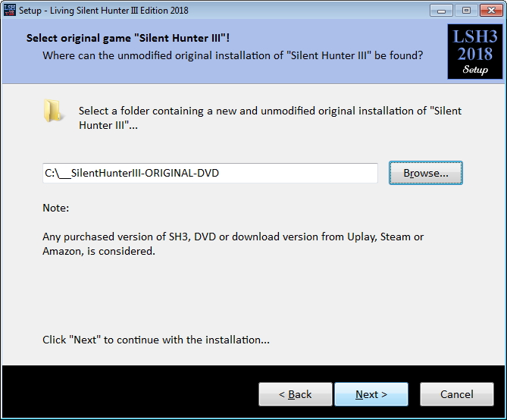Go to previous step with Back button
Viewport: 507px width, 420px height.
296,394
